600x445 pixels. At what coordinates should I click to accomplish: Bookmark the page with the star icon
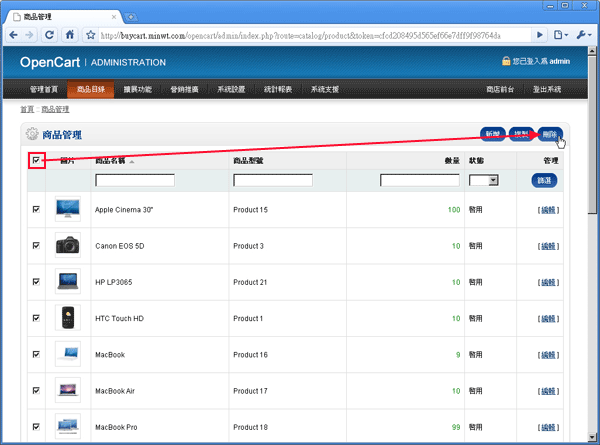coord(91,35)
